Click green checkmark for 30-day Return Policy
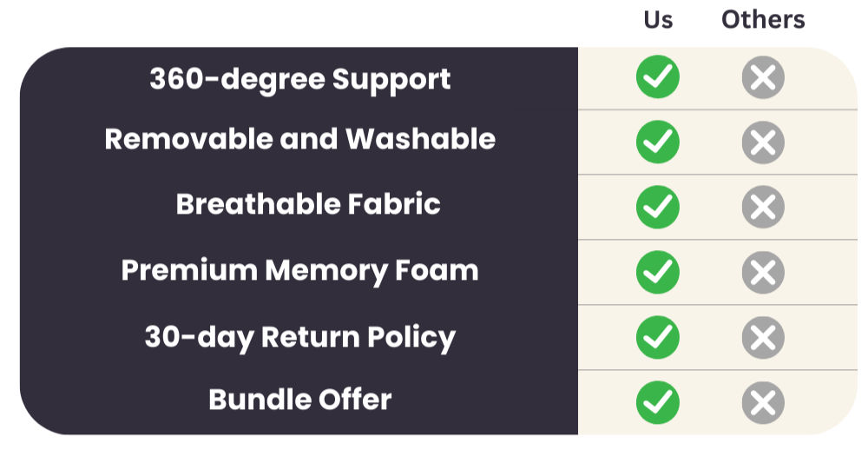Image resolution: width=868 pixels, height=450 pixels. click(x=658, y=337)
